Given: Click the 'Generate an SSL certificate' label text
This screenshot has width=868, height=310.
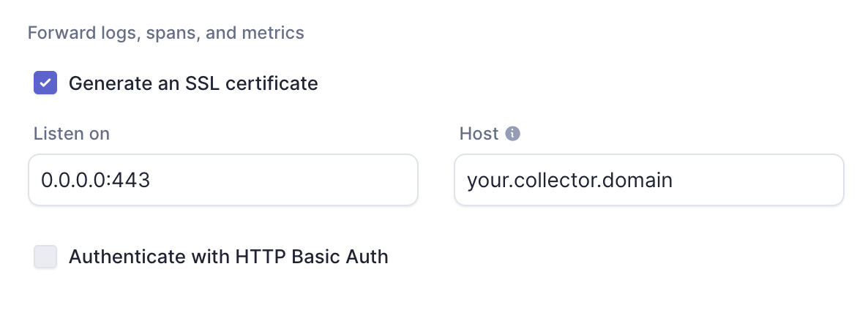Looking at the screenshot, I should click(x=193, y=83).
